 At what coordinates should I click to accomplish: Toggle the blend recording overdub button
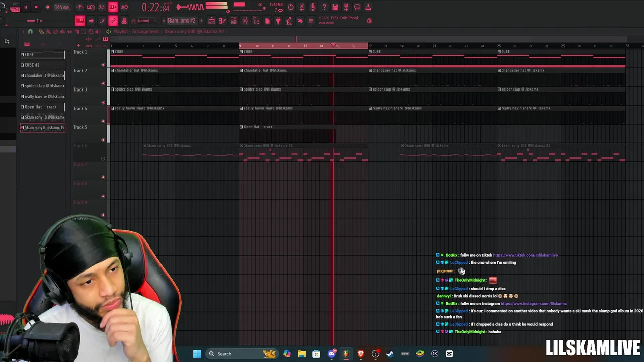click(x=113, y=7)
